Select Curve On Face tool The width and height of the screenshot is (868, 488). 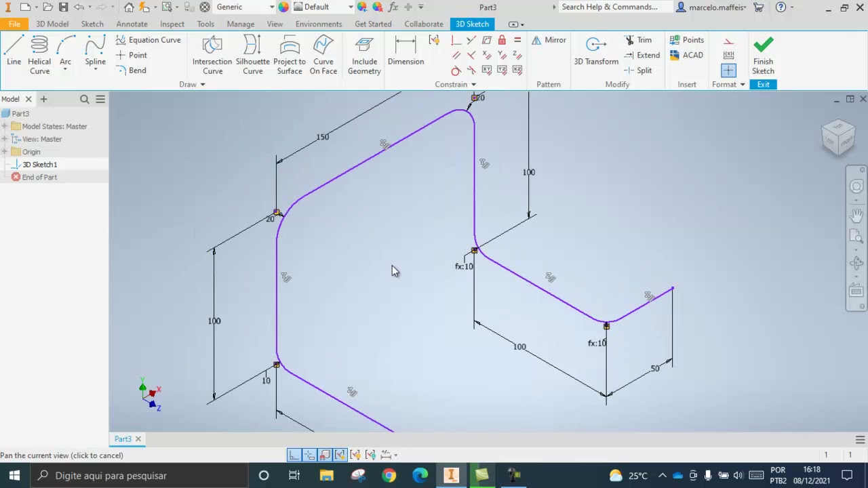click(x=323, y=55)
